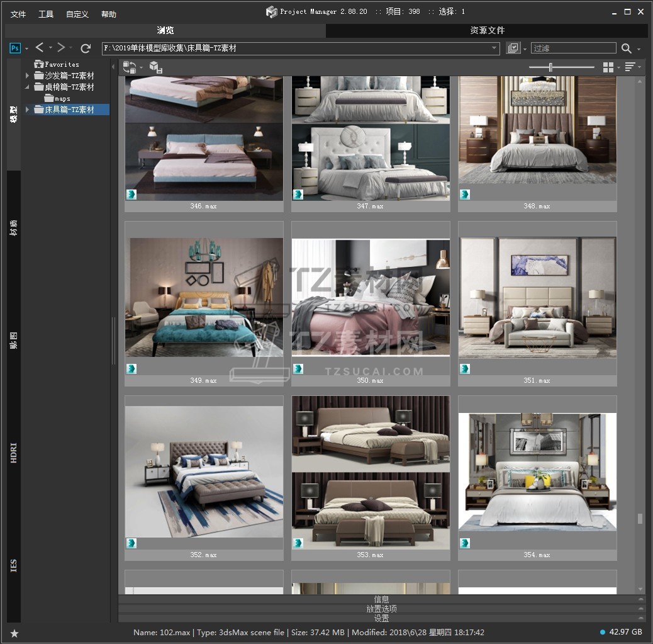
Task: Refresh the current folder view
Action: pyautogui.click(x=86, y=48)
